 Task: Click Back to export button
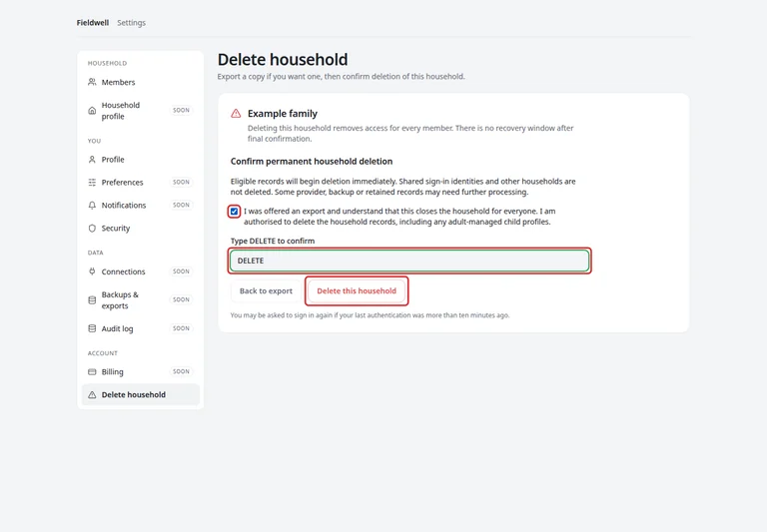coord(266,290)
